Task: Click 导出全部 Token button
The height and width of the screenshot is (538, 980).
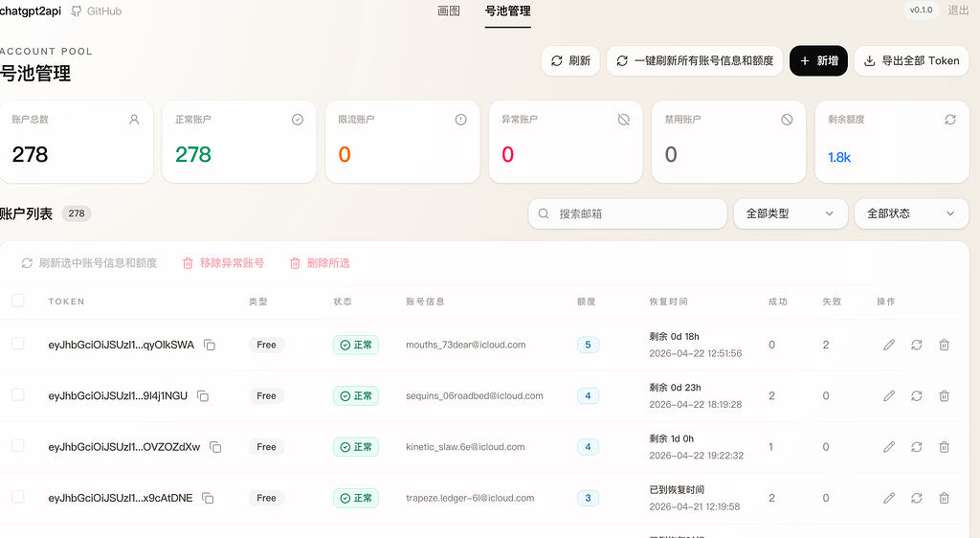Action: (911, 60)
